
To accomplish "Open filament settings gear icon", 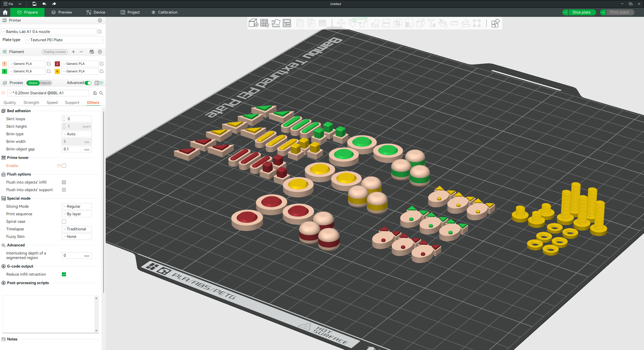I will pyautogui.click(x=100, y=52).
